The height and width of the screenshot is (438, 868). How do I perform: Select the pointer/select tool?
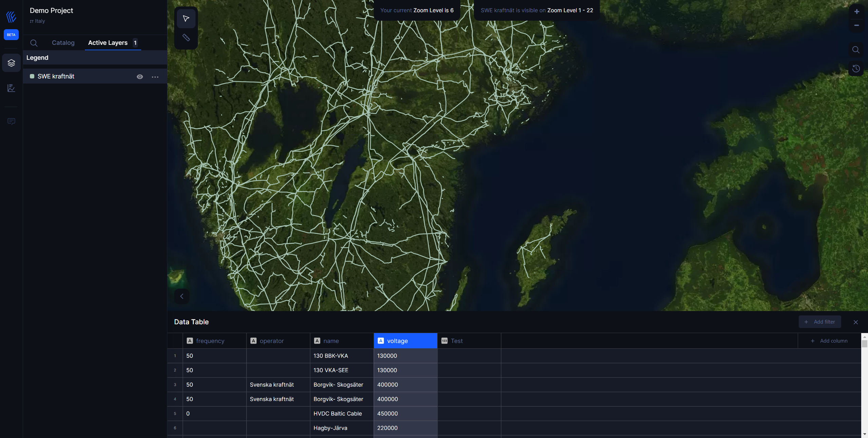coord(186,18)
